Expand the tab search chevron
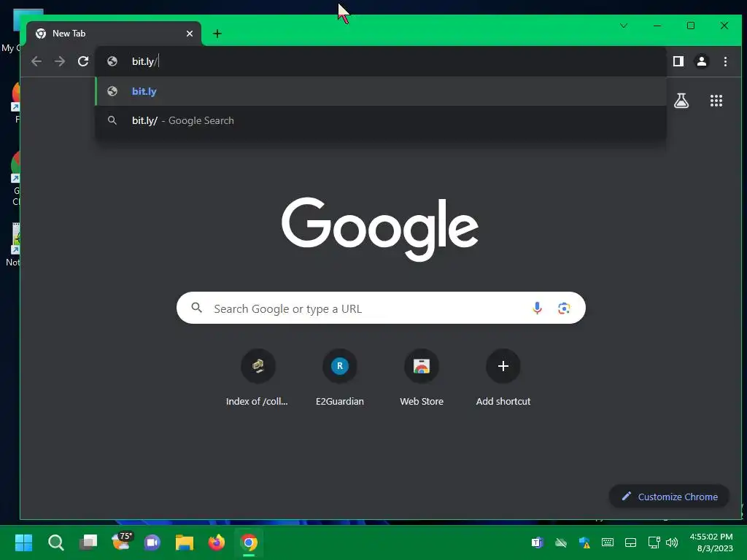 coord(624,26)
